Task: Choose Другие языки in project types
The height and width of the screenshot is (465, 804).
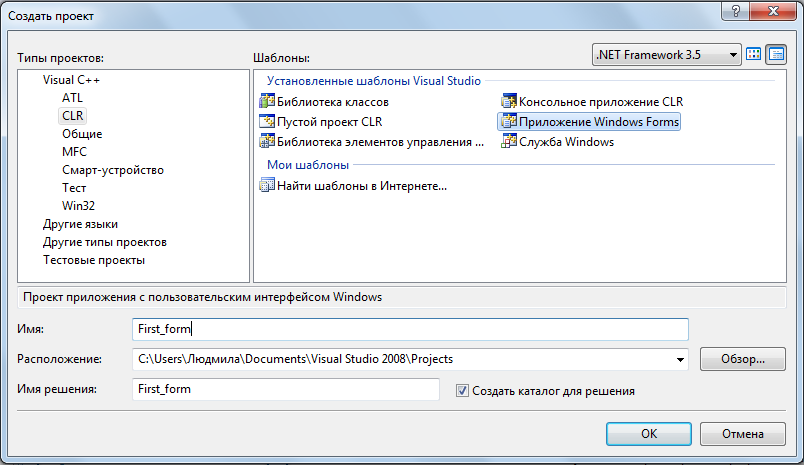Action: (x=80, y=224)
